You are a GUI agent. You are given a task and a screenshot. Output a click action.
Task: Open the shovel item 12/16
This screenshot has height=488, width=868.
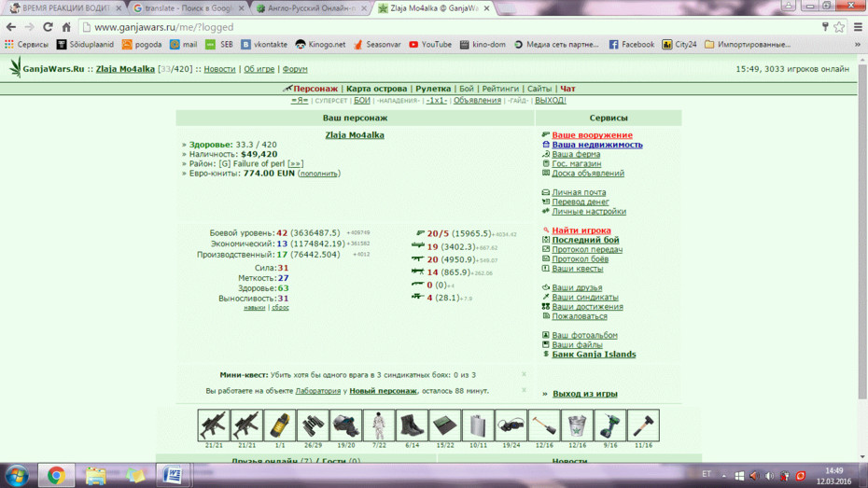(544, 425)
